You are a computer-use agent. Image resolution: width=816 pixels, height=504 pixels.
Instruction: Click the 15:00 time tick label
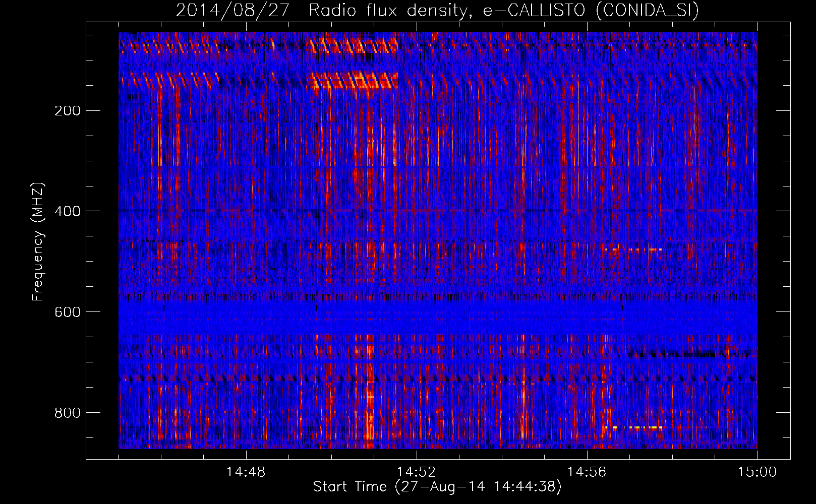(x=757, y=472)
